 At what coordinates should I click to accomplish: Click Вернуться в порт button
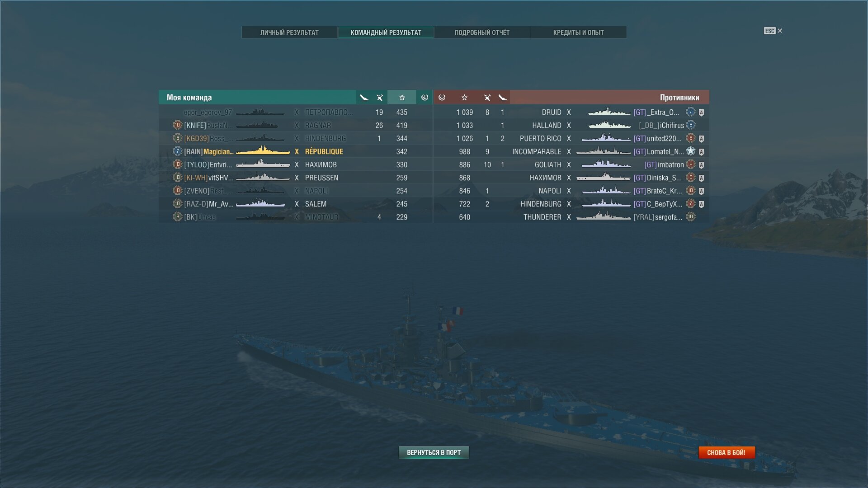pos(434,452)
